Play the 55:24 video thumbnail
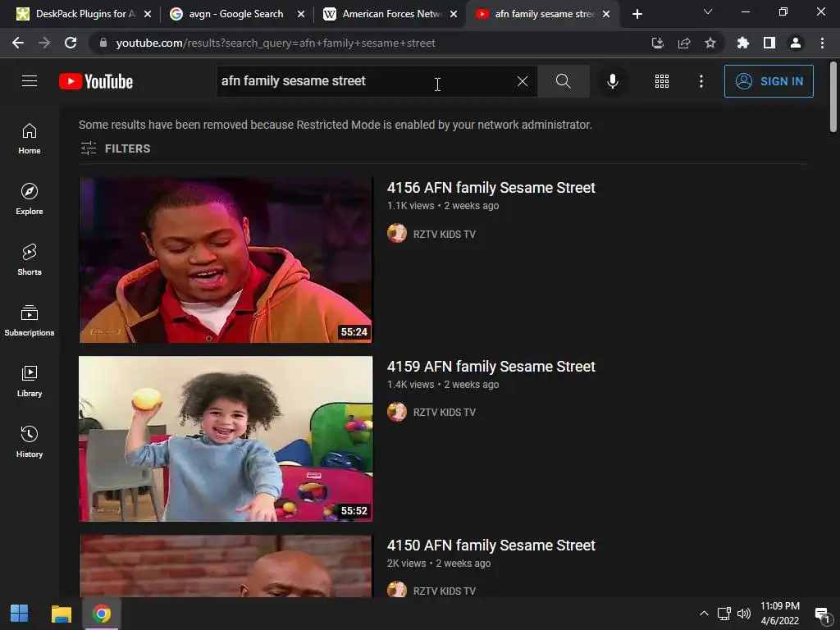 coord(226,260)
